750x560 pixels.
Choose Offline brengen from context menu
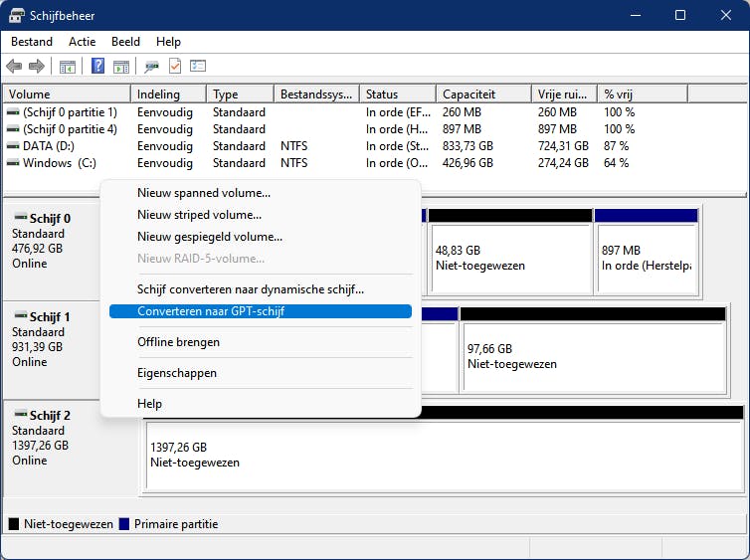coord(179,342)
